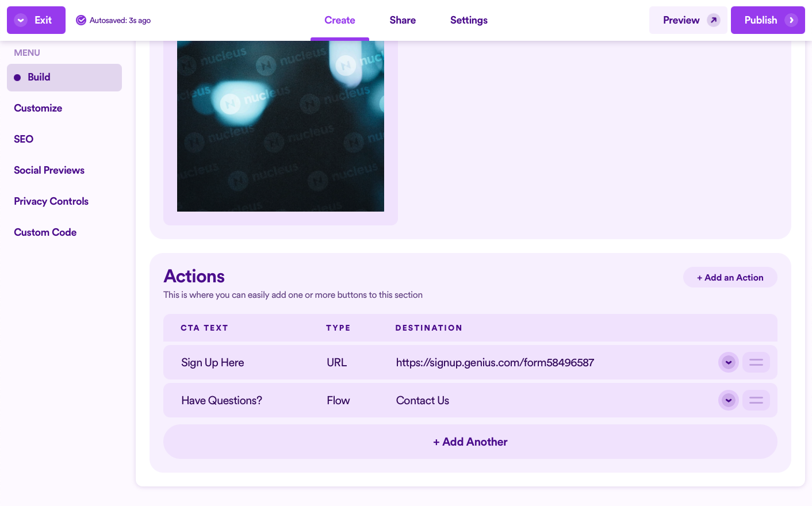The image size is (812, 506).
Task: Select Build in the sidebar menu
Action: [x=64, y=78]
